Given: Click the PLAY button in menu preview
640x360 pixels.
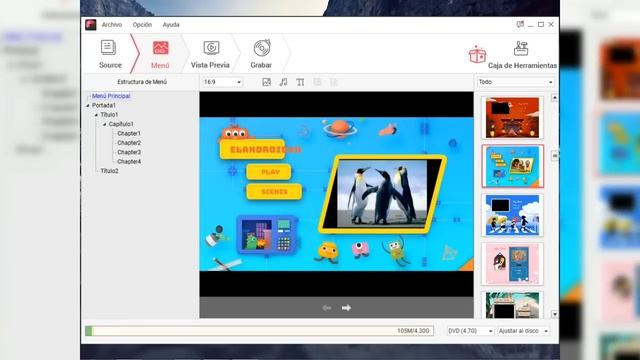Looking at the screenshot, I should pyautogui.click(x=269, y=172).
